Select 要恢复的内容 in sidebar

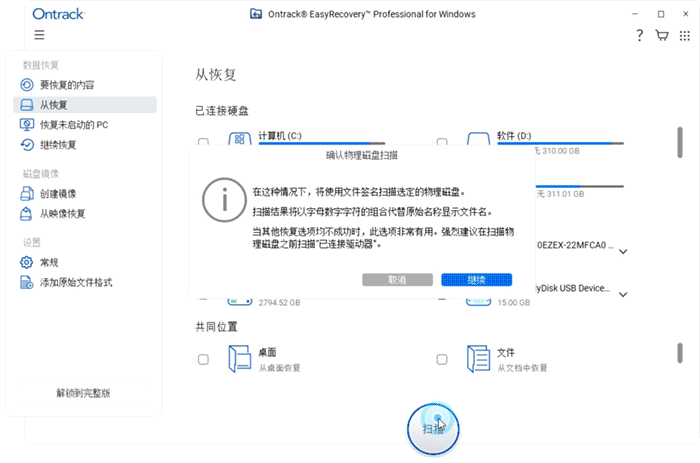pos(85,85)
